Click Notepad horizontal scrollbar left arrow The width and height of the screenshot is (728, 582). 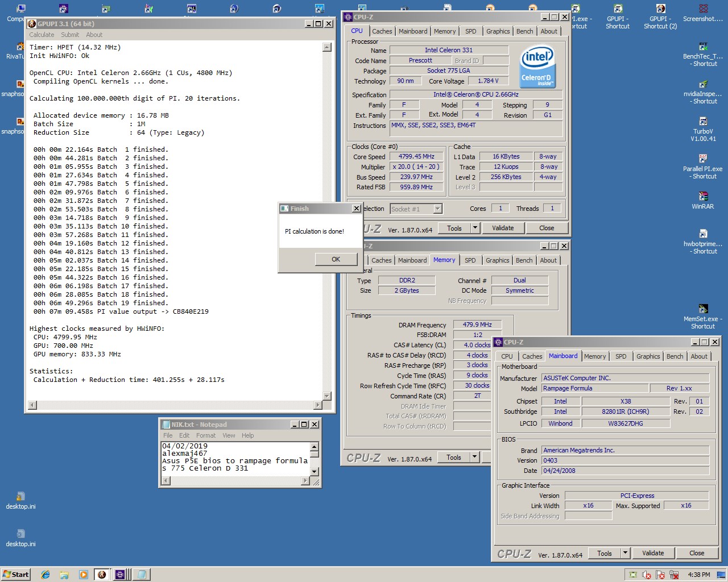point(166,481)
